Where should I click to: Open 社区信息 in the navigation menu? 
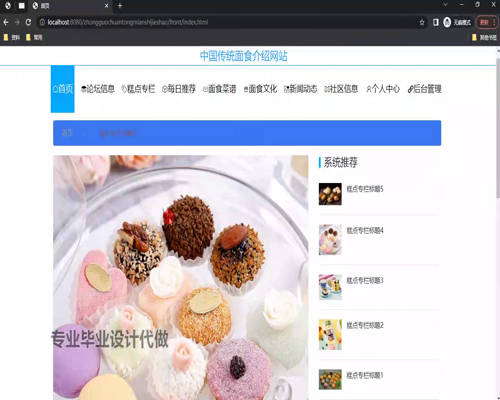(x=341, y=89)
